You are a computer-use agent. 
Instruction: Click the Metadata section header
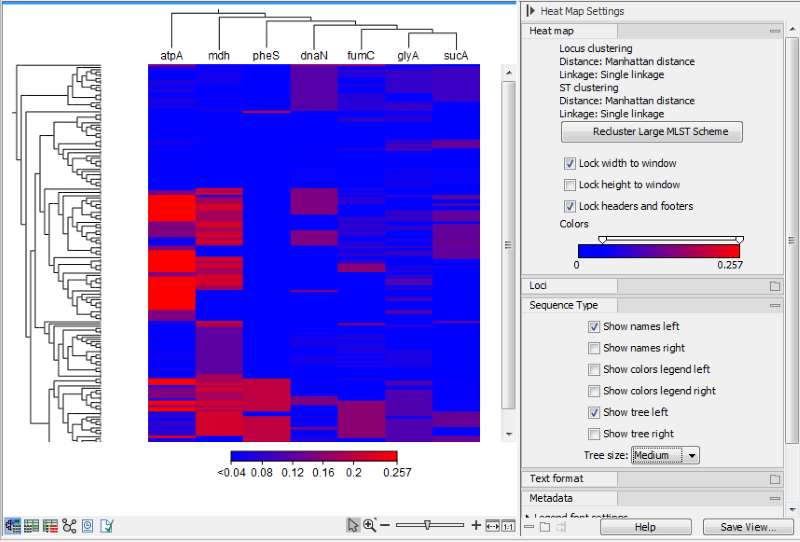(x=551, y=498)
